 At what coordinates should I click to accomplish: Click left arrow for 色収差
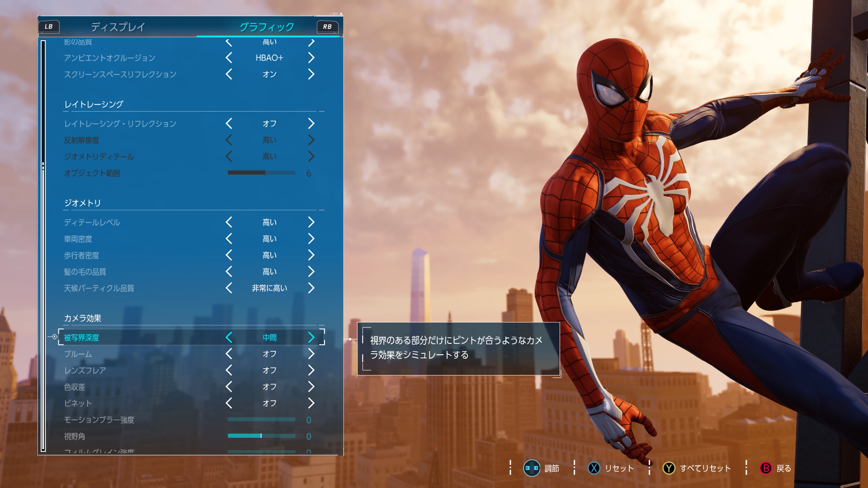(229, 387)
